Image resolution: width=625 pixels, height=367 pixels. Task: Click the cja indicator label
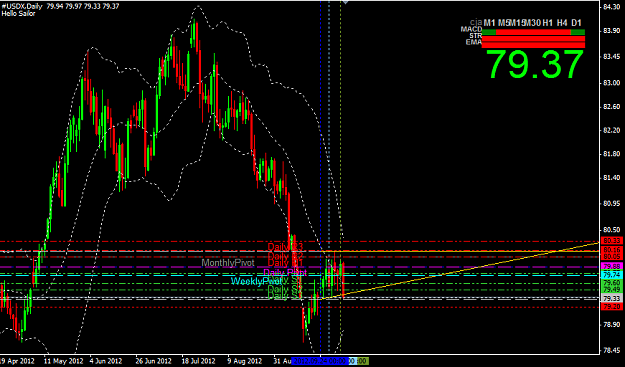point(476,22)
